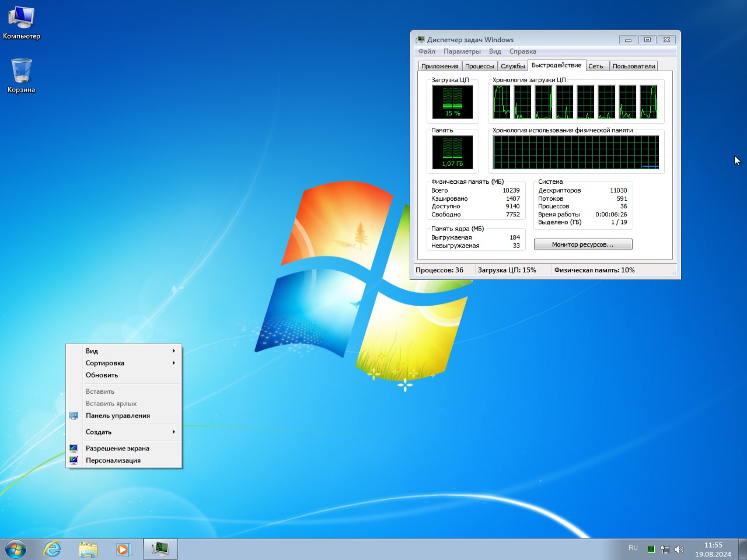
Task: Open the Параметры menu in Task Manager
Action: point(462,51)
